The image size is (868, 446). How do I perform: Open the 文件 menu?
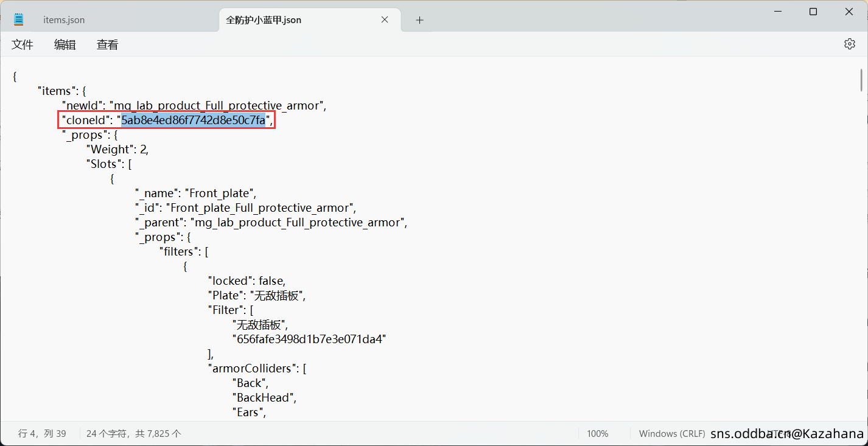pyautogui.click(x=23, y=44)
